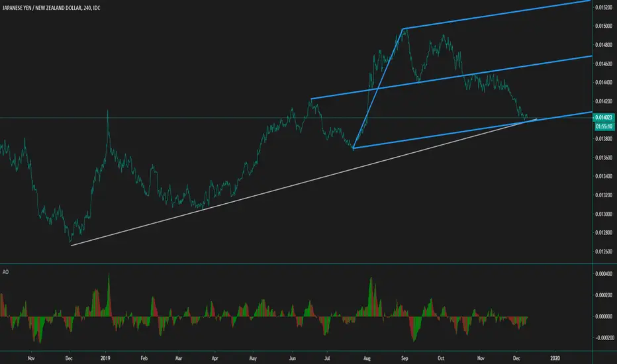Click the AO scale value 0.000200
The width and height of the screenshot is (617, 364).
pyautogui.click(x=604, y=295)
